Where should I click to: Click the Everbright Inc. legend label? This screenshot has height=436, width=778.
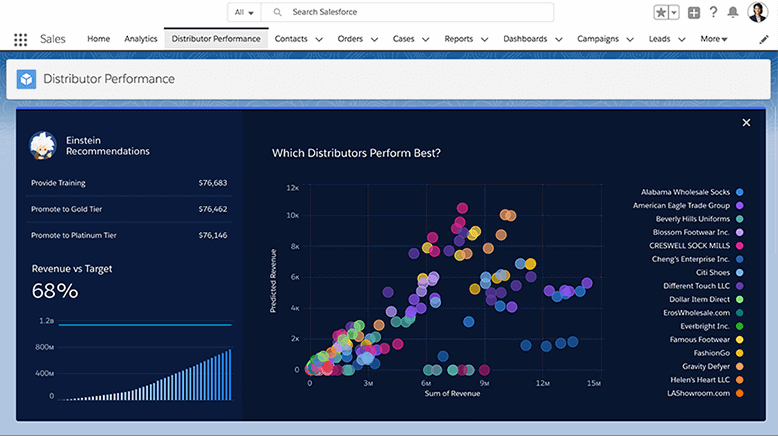pos(705,326)
